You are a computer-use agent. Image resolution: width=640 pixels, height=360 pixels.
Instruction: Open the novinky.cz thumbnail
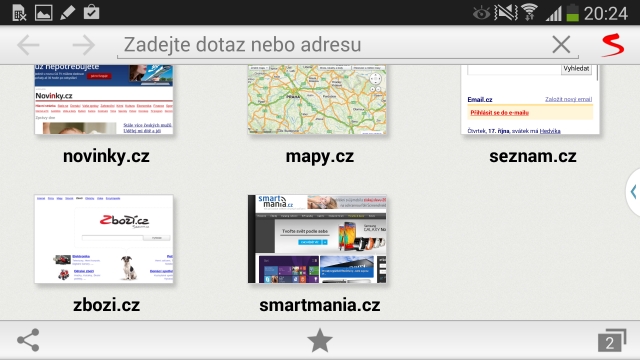pyautogui.click(x=104, y=99)
